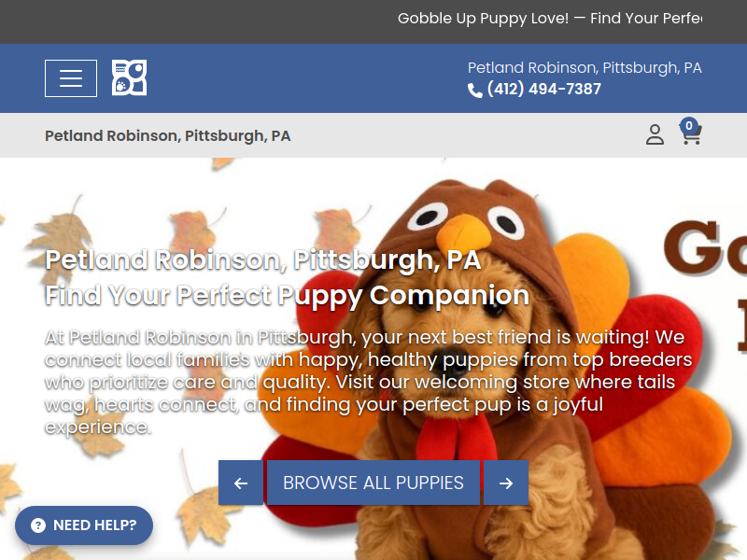Click the hero heading Petland Robinson, Pittsburgh, PA
The image size is (747, 560).
(263, 260)
